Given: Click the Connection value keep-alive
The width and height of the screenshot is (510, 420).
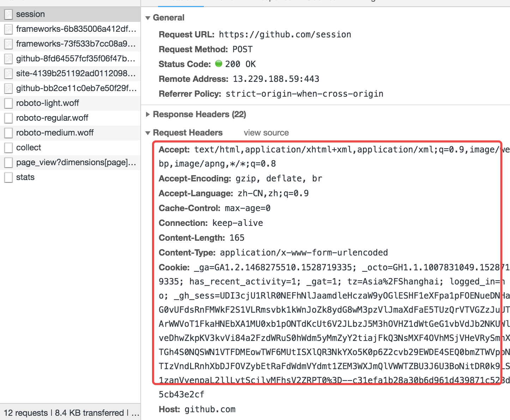Looking at the screenshot, I should coord(238,223).
